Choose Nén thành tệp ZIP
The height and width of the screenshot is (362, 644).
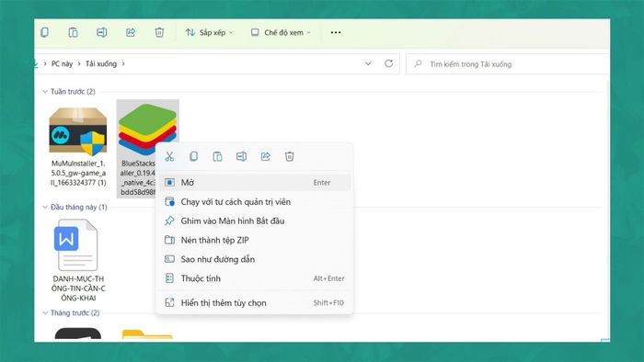point(254,240)
